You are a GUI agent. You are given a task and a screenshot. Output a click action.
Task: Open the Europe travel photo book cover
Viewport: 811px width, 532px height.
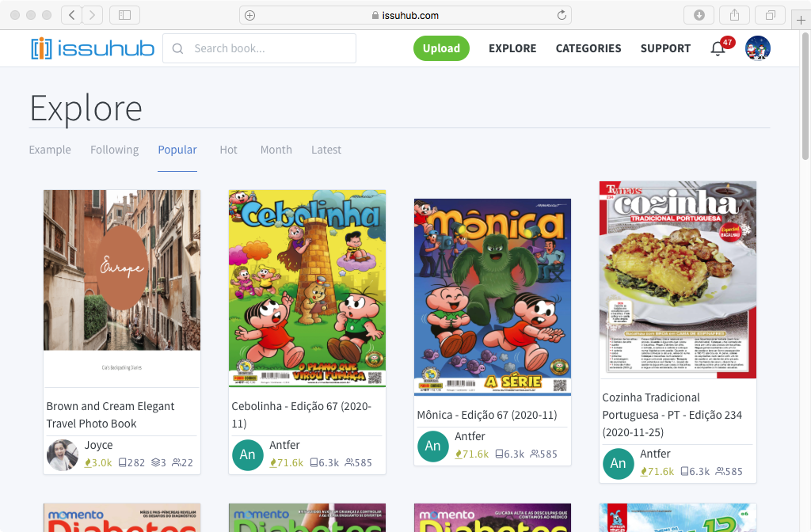[x=122, y=288]
